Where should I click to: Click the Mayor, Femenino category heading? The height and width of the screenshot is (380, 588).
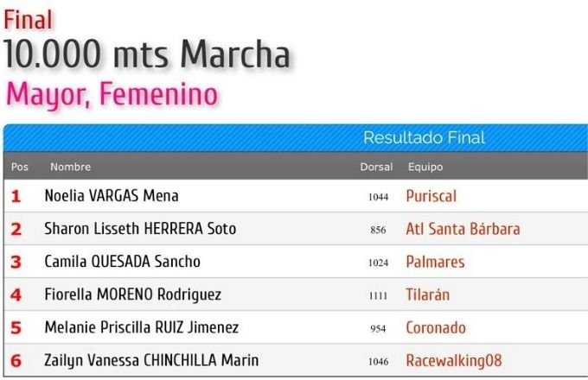click(x=112, y=95)
